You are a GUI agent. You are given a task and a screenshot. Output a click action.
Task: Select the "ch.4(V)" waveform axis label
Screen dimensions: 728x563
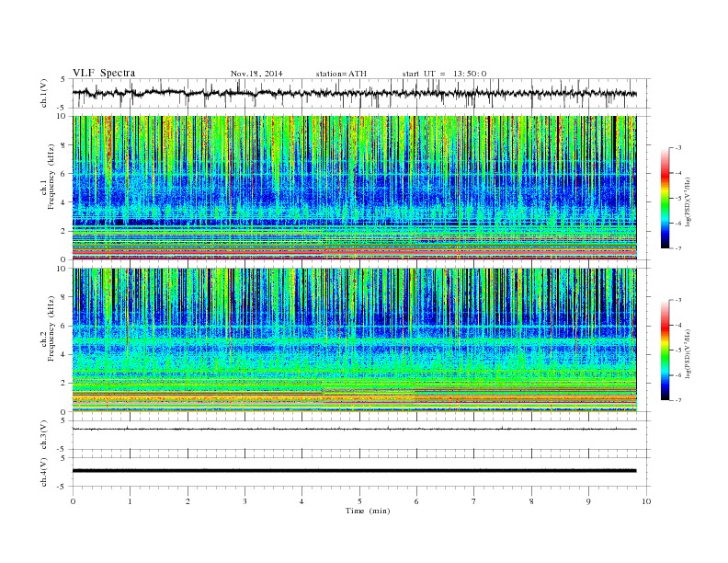click(x=44, y=473)
